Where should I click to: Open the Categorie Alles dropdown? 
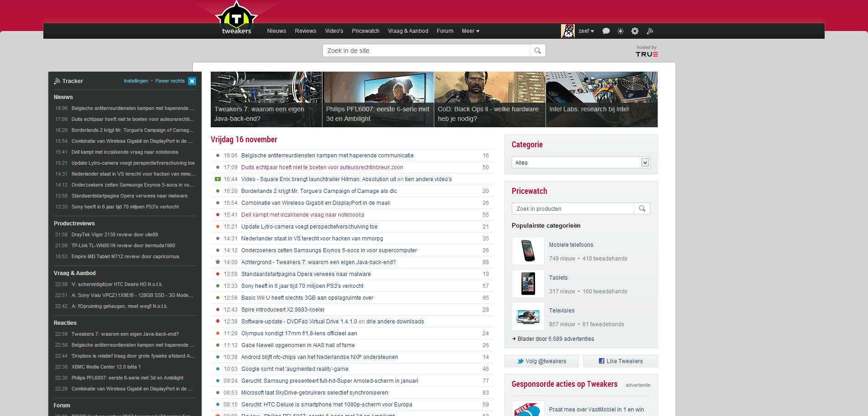[x=581, y=162]
